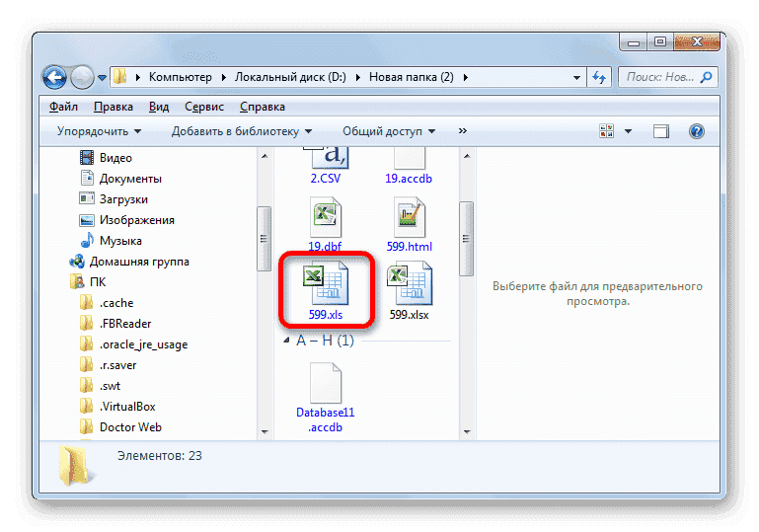The height and width of the screenshot is (532, 759).
Task: Select the 599.xlsx Excel file
Action: pos(409,290)
